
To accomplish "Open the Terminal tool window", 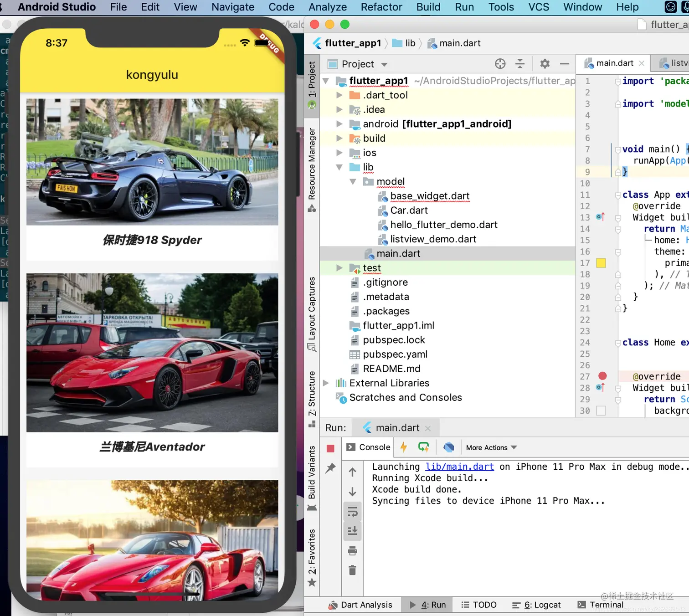I will click(x=600, y=605).
